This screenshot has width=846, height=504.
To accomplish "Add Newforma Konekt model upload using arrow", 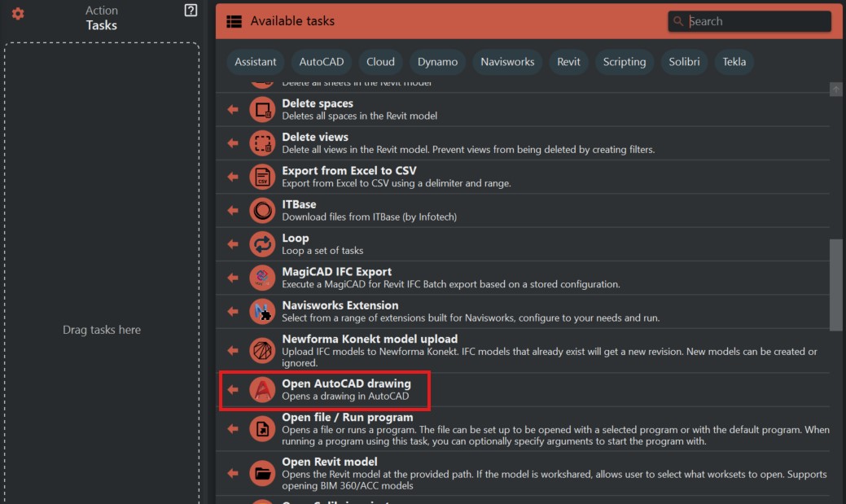I will [233, 350].
